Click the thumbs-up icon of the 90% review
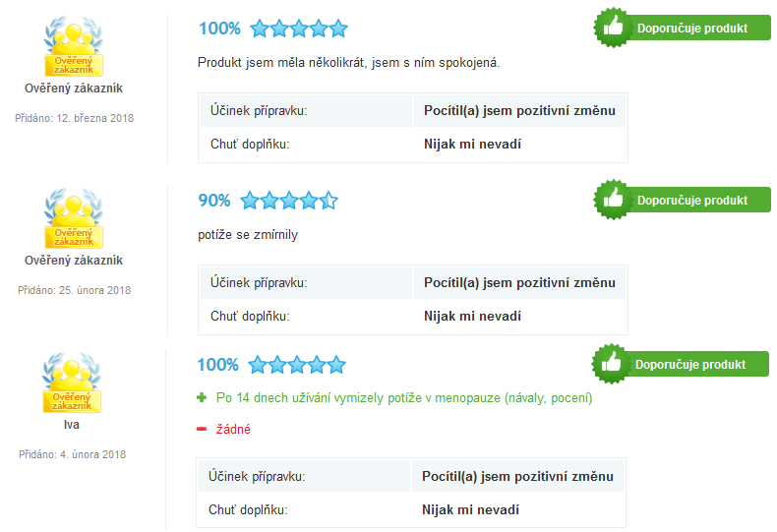The image size is (777, 532). pos(613,199)
